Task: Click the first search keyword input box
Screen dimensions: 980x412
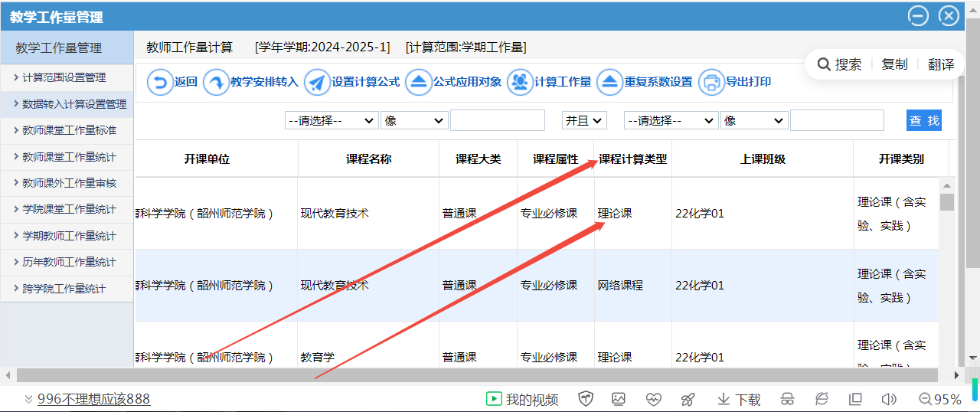Action: (497, 121)
